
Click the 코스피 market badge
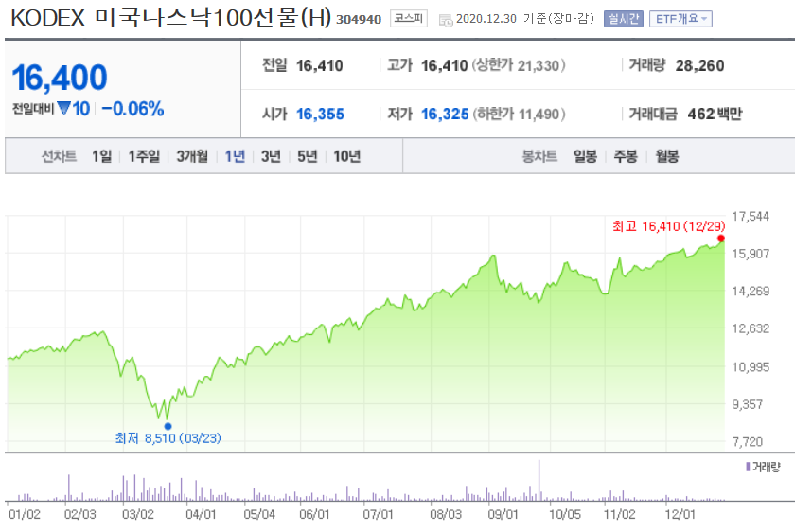pos(409,19)
